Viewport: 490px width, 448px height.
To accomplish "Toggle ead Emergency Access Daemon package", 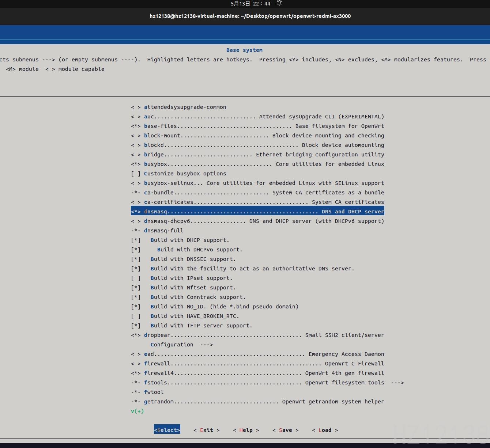I will (257, 354).
